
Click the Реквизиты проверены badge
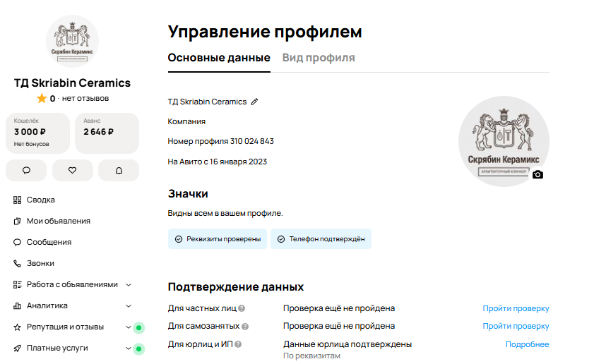(218, 239)
